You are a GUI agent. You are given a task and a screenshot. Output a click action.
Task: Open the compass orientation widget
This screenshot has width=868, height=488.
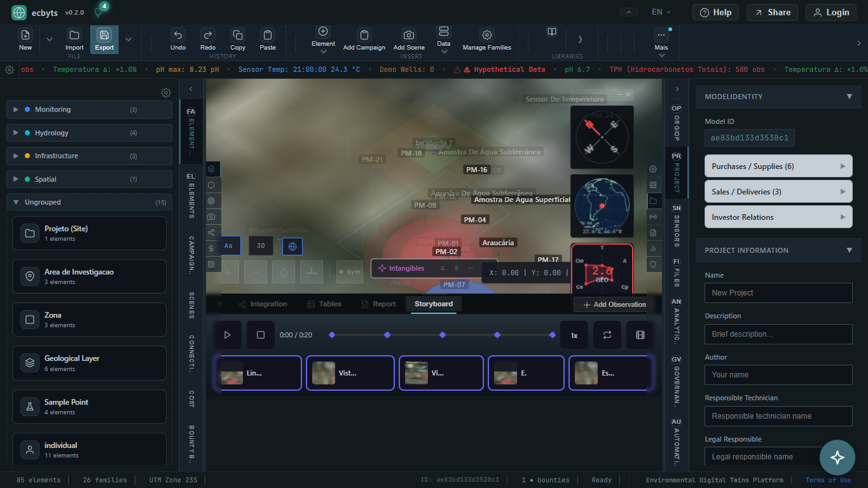[x=602, y=137]
